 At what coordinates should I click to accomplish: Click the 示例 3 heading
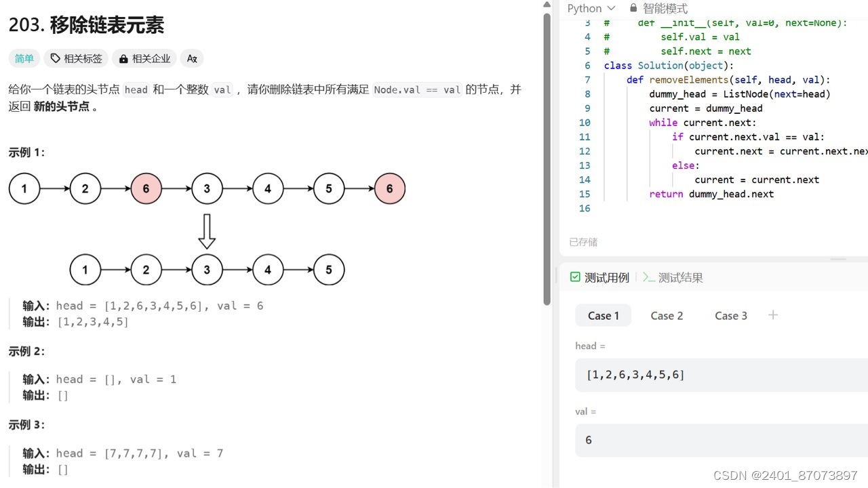coord(27,425)
